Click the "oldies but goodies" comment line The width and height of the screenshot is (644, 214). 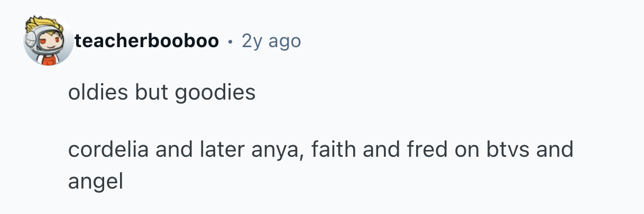point(161,93)
